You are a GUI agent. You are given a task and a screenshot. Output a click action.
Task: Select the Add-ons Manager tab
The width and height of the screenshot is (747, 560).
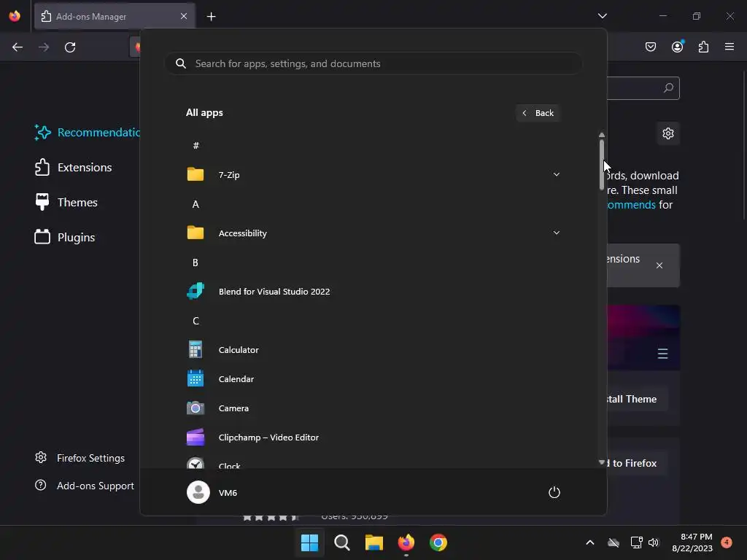coord(115,16)
